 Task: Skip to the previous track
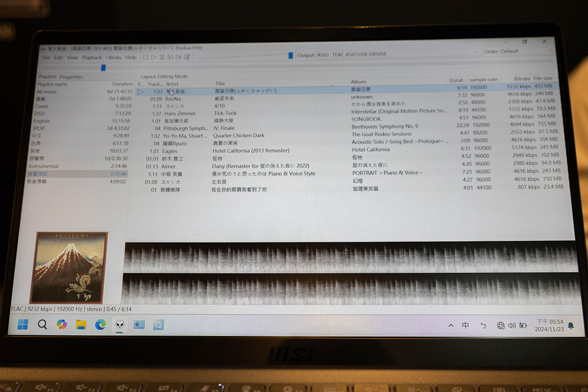coord(171,57)
